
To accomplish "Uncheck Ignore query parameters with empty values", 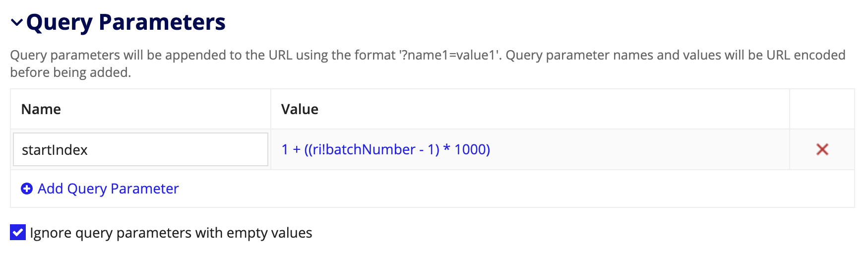I will [18, 232].
